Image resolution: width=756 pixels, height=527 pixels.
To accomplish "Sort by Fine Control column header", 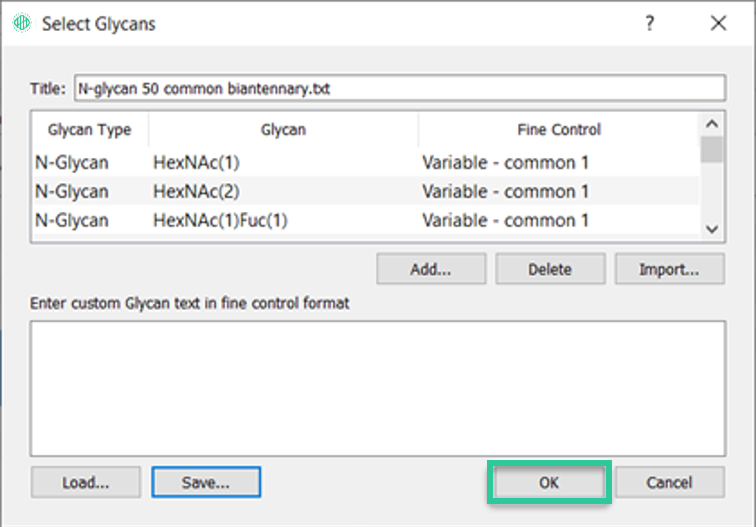I will pyautogui.click(x=559, y=130).
